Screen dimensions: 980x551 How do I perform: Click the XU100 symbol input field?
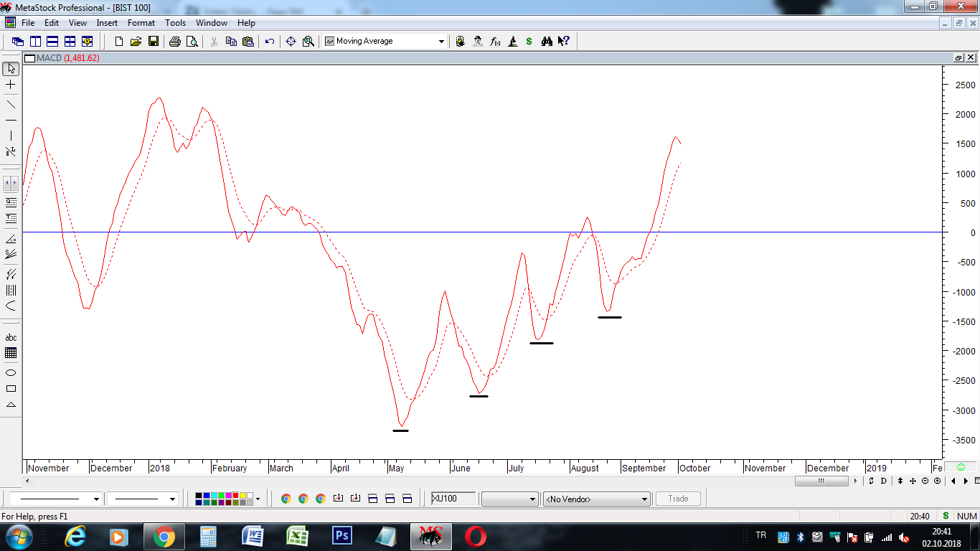453,498
